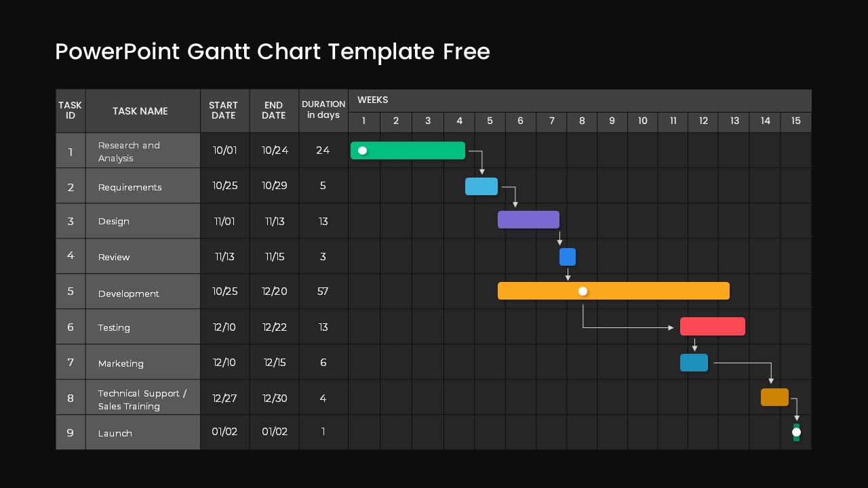Click the arrow connector from Requirements to Design

[515, 198]
